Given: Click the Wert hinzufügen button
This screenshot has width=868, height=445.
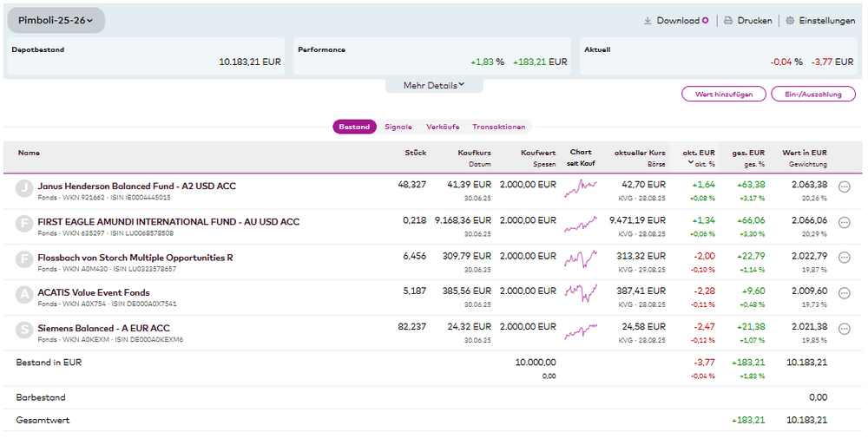Looking at the screenshot, I should tap(724, 94).
